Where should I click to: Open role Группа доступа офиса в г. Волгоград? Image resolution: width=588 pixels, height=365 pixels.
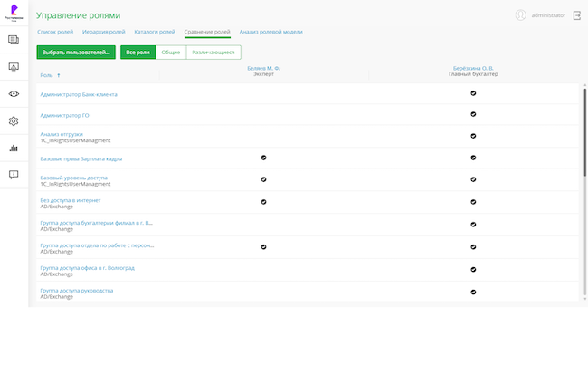coord(88,268)
